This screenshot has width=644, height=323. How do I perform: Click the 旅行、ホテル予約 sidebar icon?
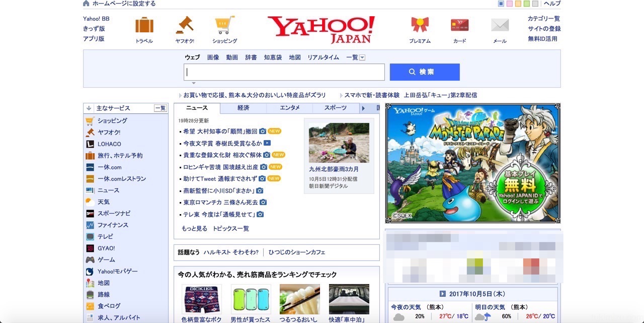click(90, 156)
